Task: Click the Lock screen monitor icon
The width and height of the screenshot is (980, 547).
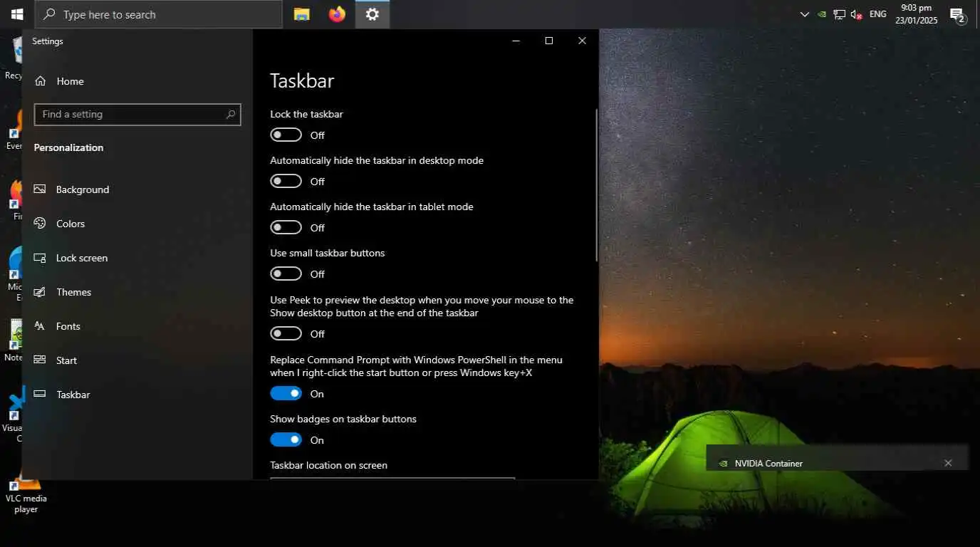Action: coord(41,258)
